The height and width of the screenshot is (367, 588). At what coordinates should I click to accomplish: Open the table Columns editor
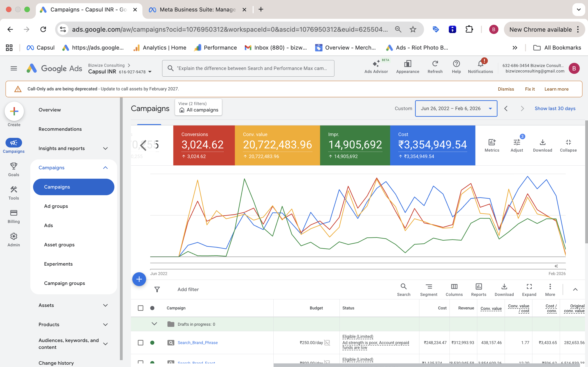click(x=454, y=289)
